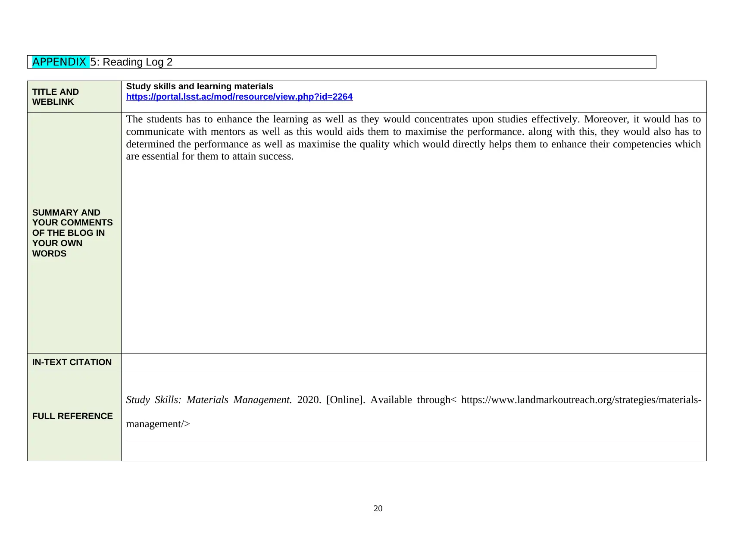Click the highlighted APPENDIX heading word
This screenshot has width=756, height=535.
point(59,62)
